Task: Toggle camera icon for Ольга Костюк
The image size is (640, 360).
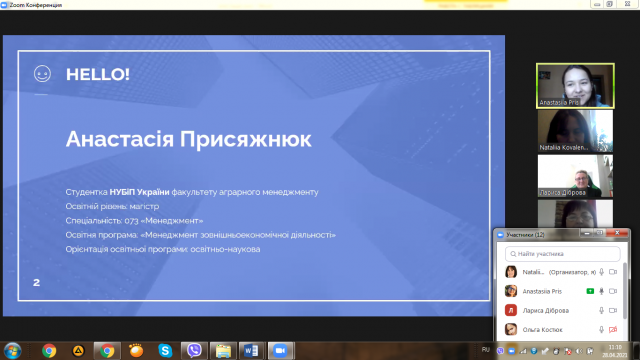Action: pos(613,329)
